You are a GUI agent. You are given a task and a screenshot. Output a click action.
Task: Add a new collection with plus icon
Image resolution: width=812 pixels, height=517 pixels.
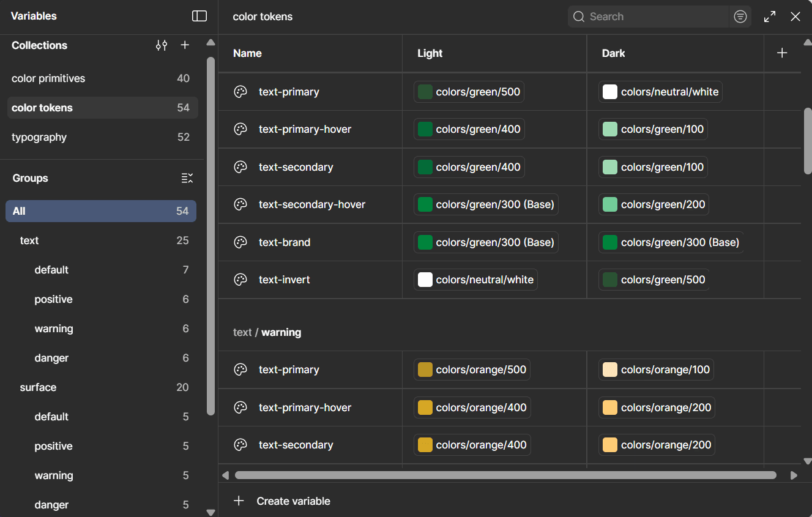point(185,45)
